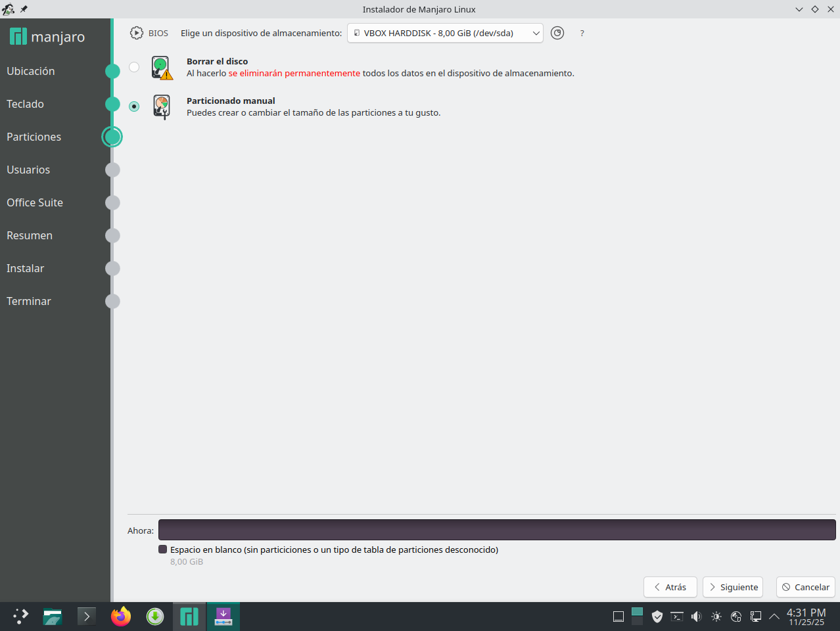Click the BIOS boot mode icon
This screenshot has width=840, height=631.
click(137, 33)
